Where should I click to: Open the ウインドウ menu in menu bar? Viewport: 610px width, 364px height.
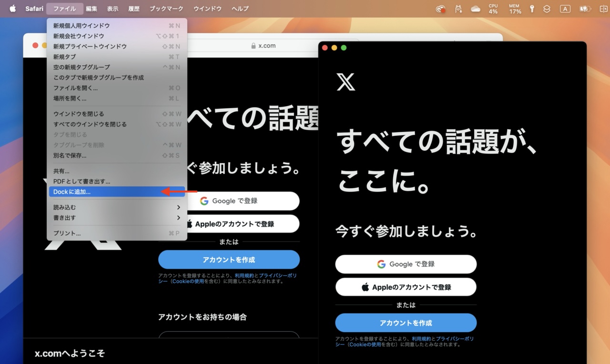pos(207,9)
